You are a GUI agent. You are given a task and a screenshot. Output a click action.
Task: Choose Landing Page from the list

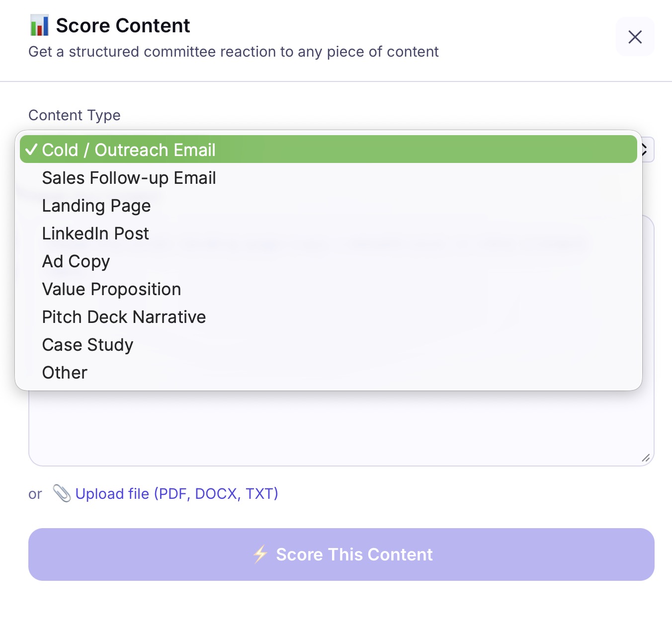click(96, 205)
